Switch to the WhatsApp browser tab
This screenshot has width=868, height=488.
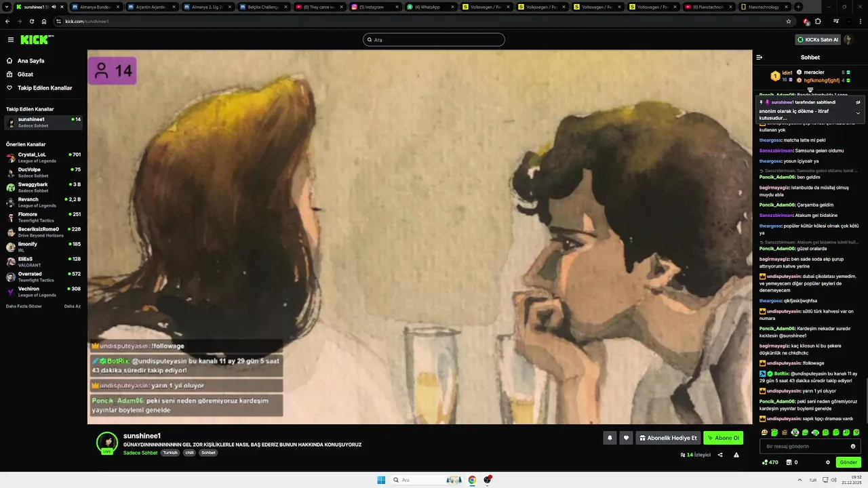pos(429,7)
